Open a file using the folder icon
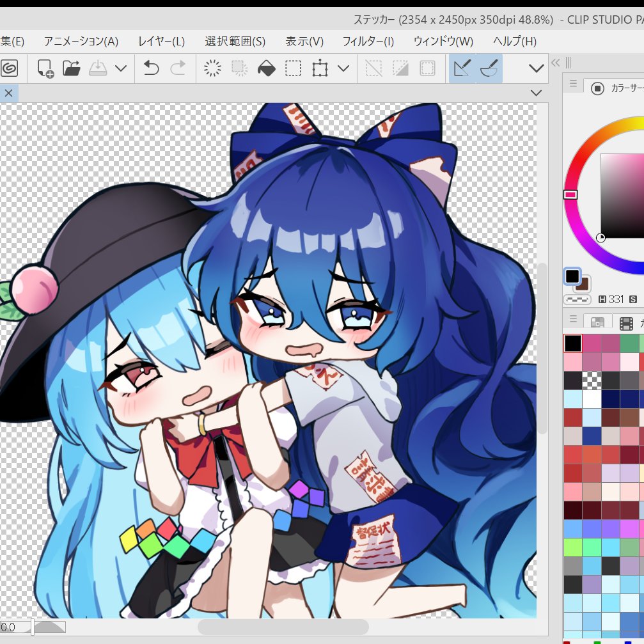Viewport: 644px width, 644px height. tap(72, 68)
